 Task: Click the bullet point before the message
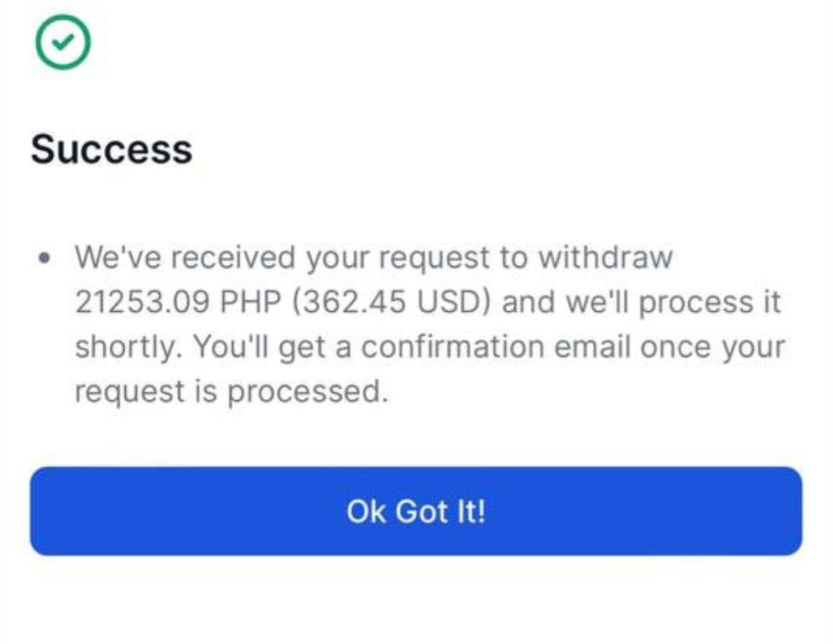(45, 258)
